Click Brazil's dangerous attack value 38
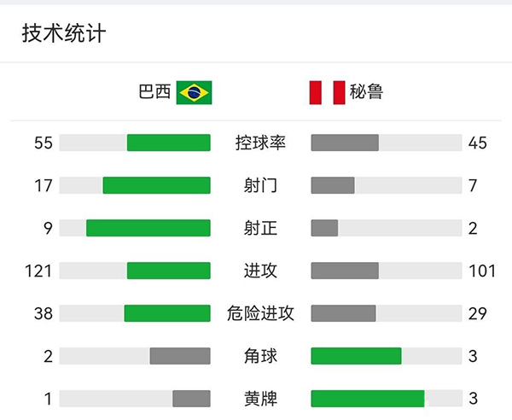The height and width of the screenshot is (420, 512). (43, 313)
